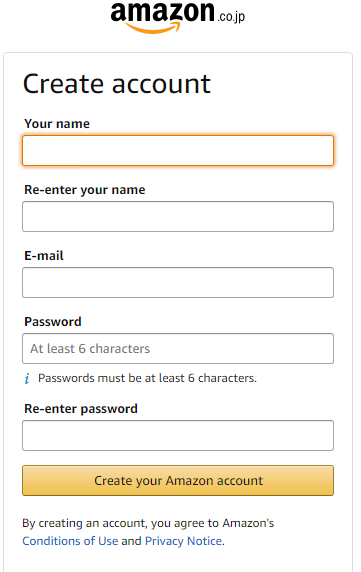Focus the Password field with placeholder text
The image size is (361, 572).
pos(178,348)
